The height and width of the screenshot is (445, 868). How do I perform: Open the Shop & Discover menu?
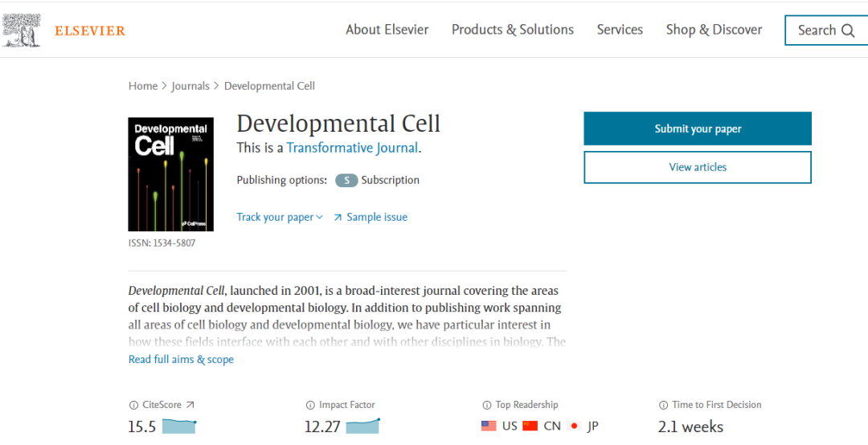714,30
